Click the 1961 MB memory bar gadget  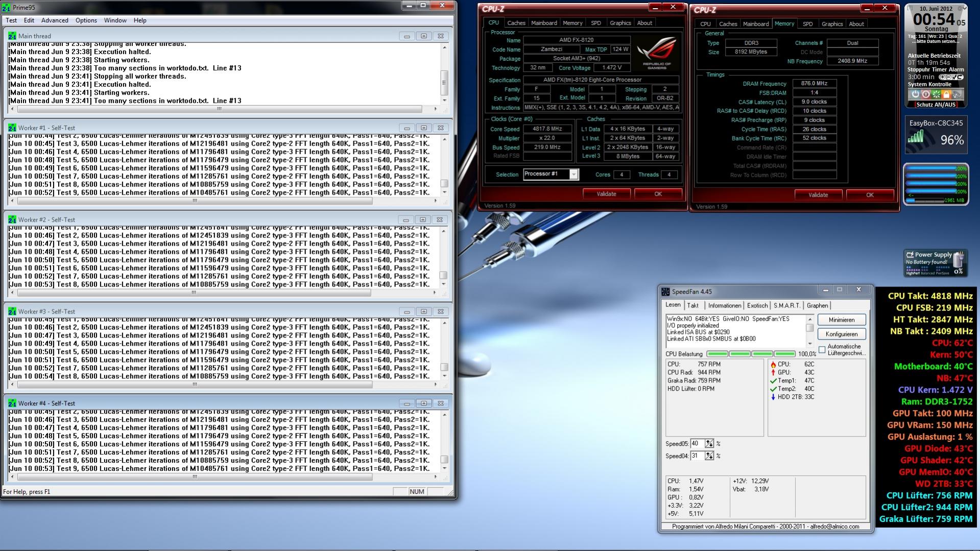tap(936, 200)
